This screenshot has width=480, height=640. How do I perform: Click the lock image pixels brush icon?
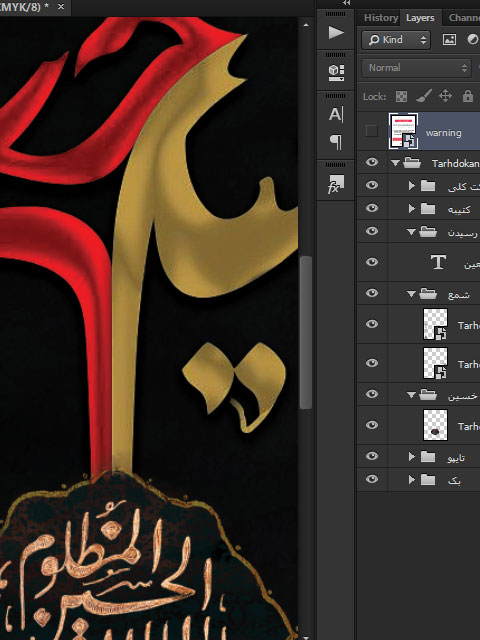[424, 96]
